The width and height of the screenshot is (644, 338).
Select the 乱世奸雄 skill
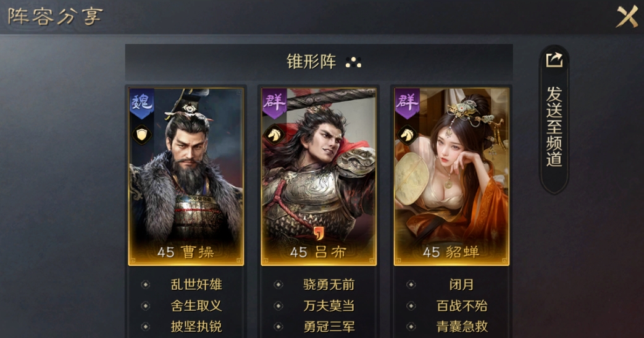[196, 284]
